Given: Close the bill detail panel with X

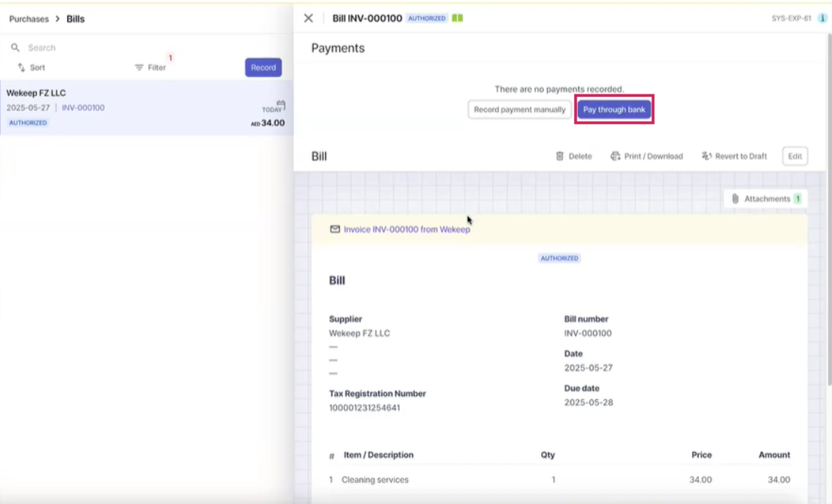Looking at the screenshot, I should pyautogui.click(x=308, y=18).
